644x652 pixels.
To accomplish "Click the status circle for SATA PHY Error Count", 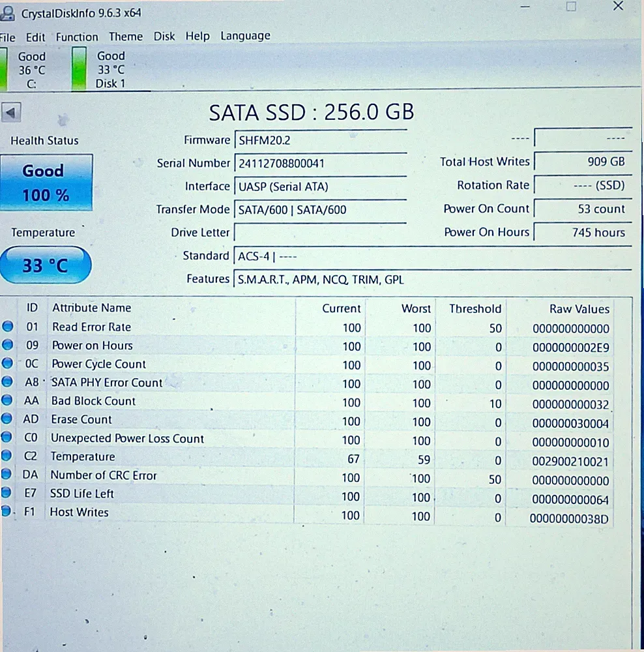I will click(7, 381).
